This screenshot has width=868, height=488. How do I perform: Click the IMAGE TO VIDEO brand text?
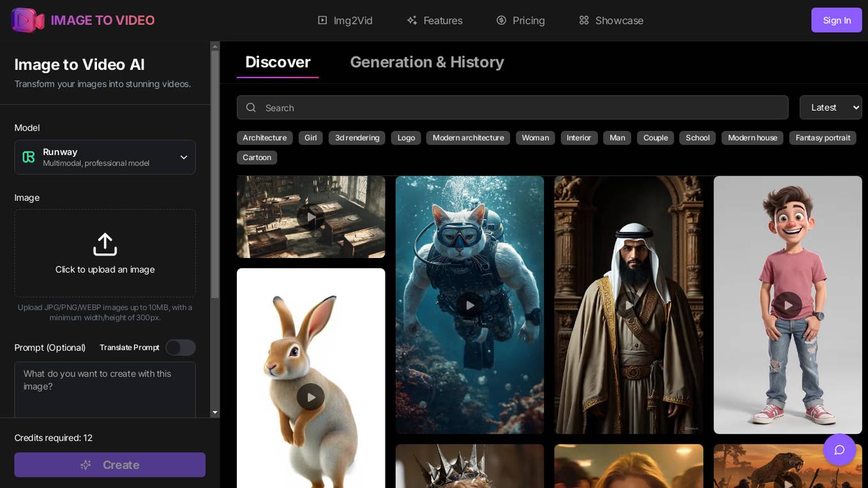103,20
